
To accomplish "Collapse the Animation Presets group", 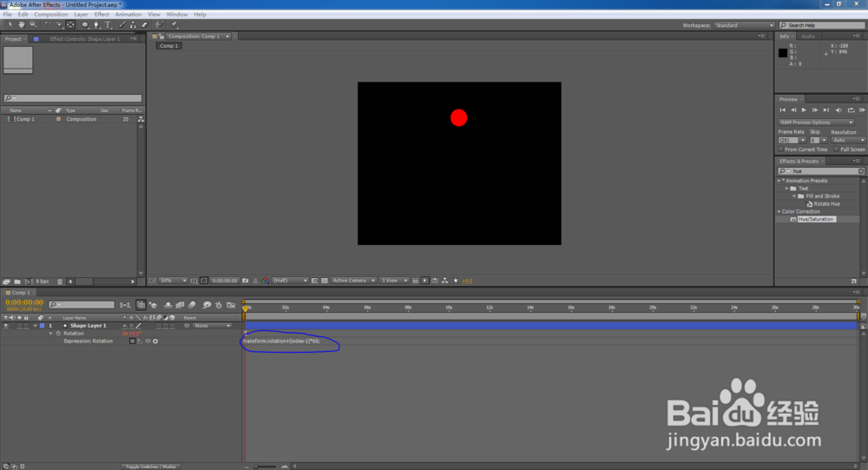I will click(779, 181).
